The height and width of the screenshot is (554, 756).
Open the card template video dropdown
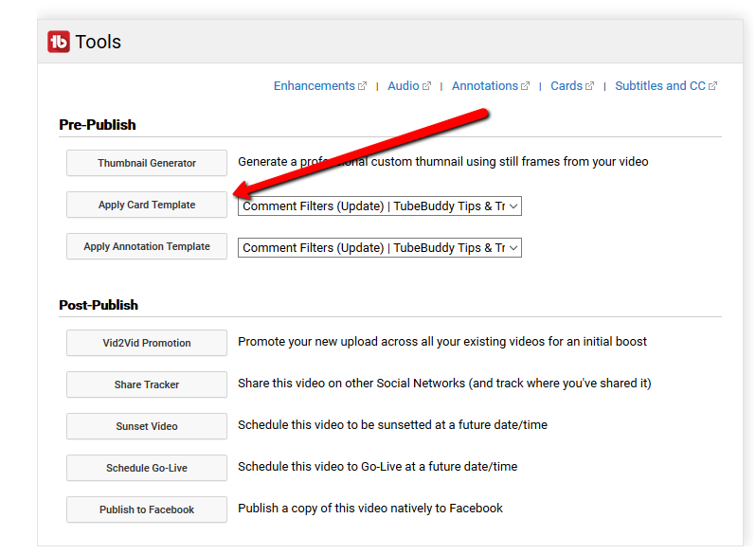[x=380, y=206]
